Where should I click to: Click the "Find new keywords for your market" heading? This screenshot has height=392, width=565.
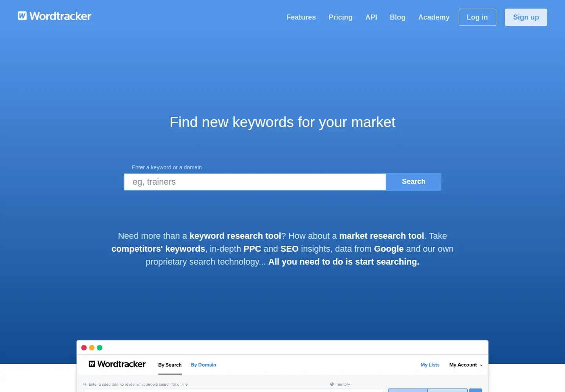tap(282, 122)
